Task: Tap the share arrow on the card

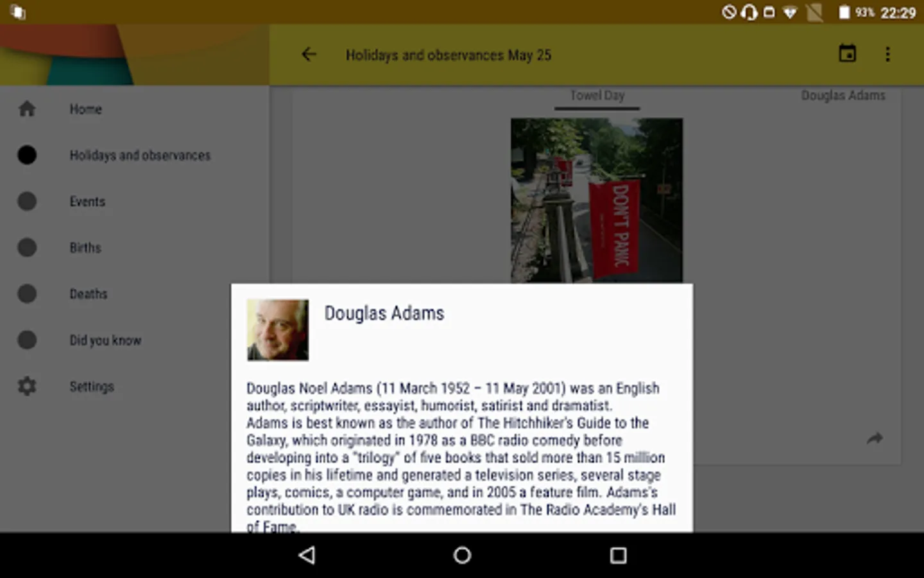Action: click(x=875, y=439)
